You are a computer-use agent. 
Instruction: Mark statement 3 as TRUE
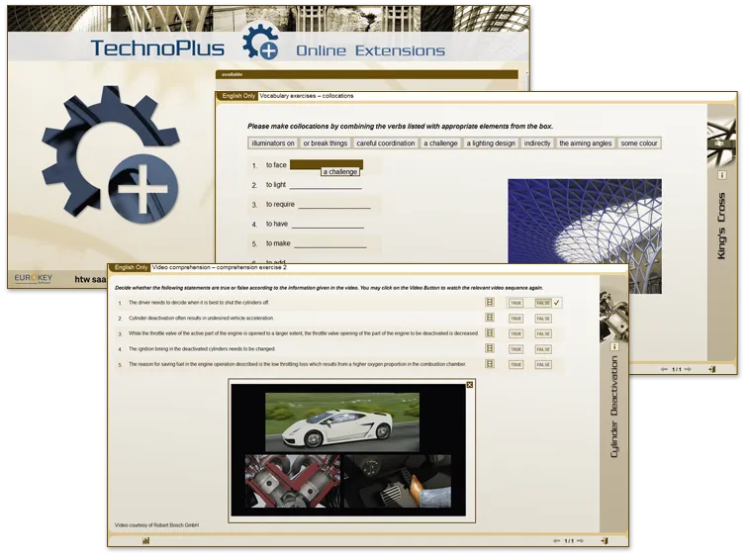516,333
